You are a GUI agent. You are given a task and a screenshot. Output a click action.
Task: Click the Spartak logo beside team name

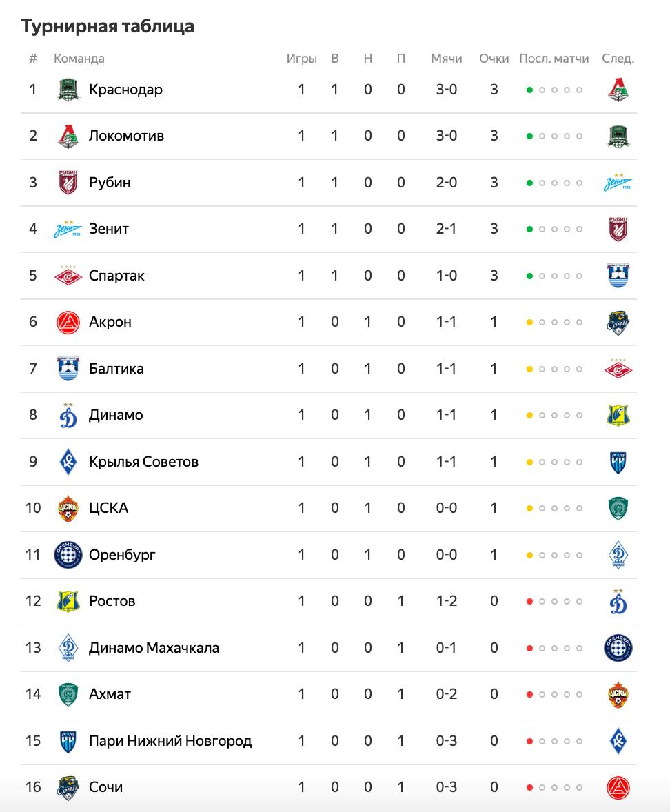68,276
